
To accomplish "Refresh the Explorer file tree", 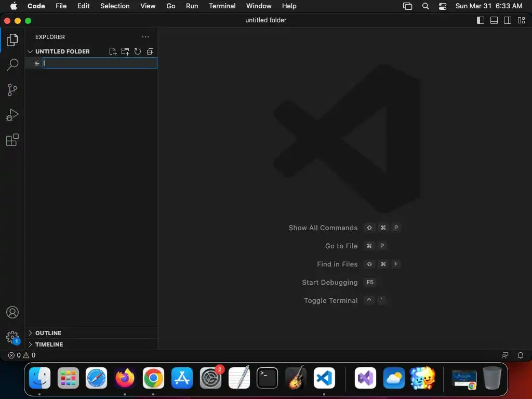I will pyautogui.click(x=137, y=51).
